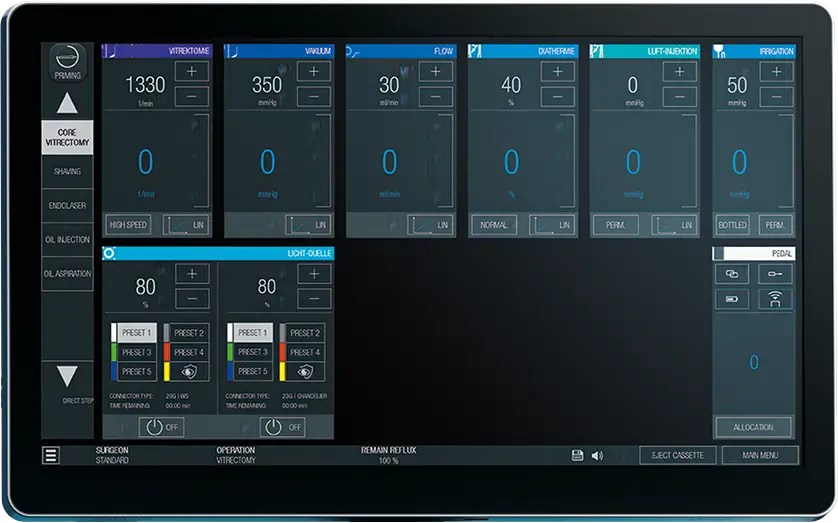Screen dimensions: 838x523
Task: Increase the Irrigation pressure with plus
Action: point(777,72)
